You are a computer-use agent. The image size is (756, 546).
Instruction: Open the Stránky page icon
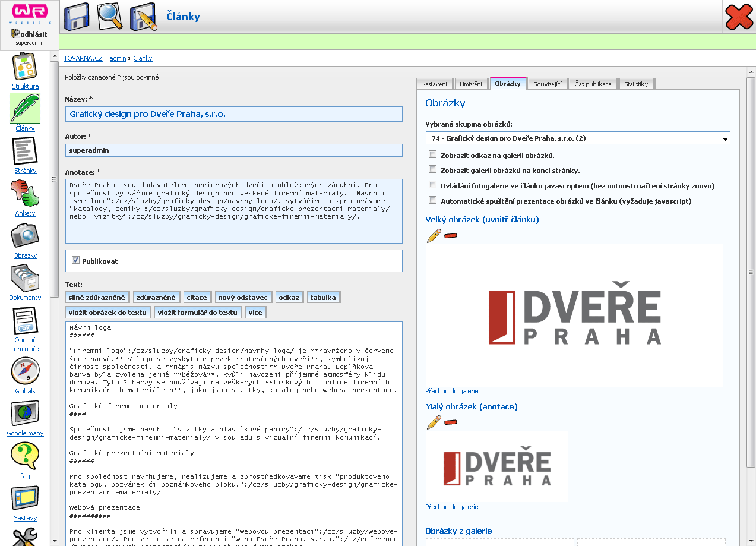26,151
